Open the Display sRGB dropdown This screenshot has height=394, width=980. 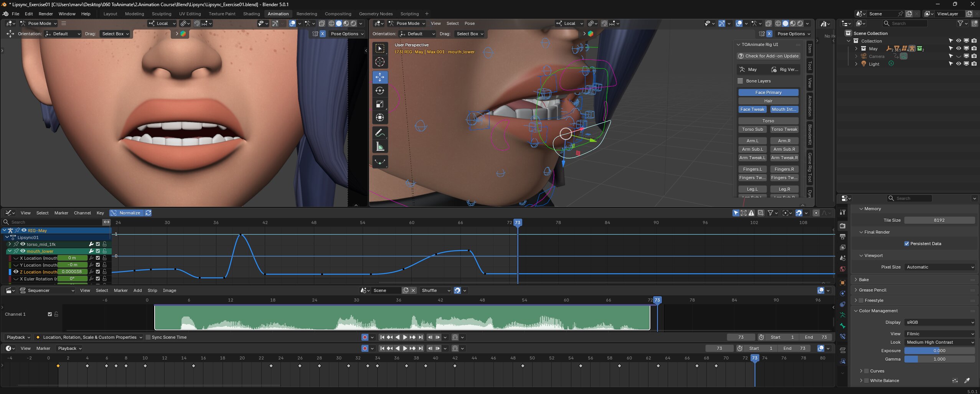[x=939, y=322]
